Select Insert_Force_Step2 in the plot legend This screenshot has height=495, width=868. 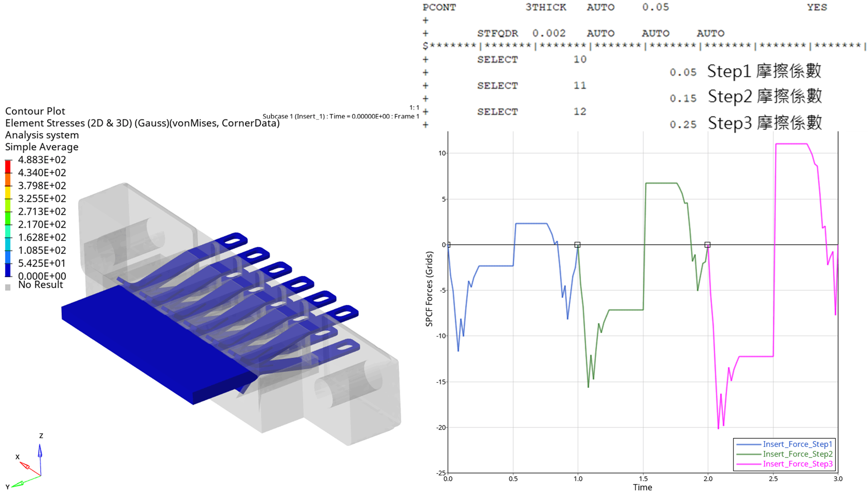click(797, 454)
